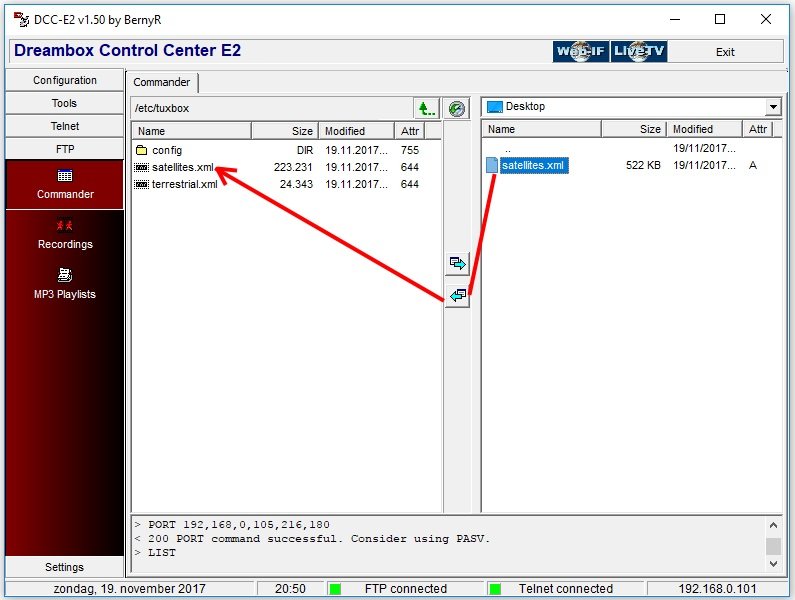Open the LiveTV button
This screenshot has height=600, width=795.
click(x=639, y=51)
